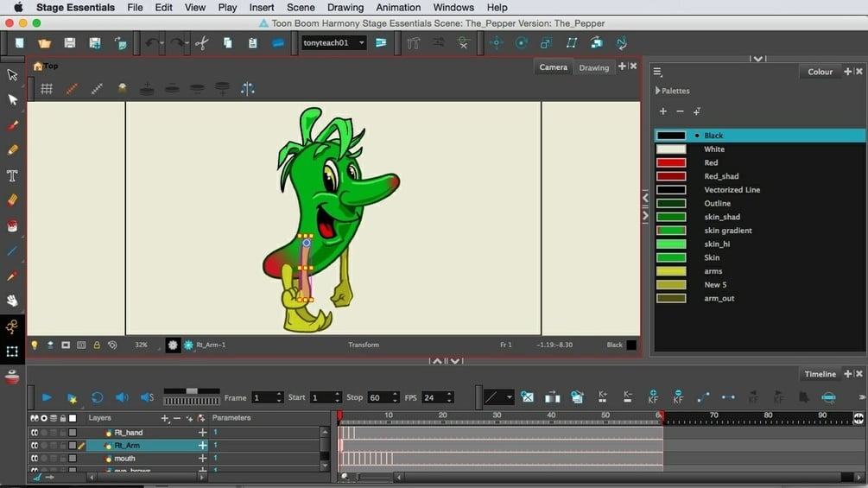Viewport: 868px width, 488px height.
Task: Click the Stop frame input field
Action: (x=376, y=397)
